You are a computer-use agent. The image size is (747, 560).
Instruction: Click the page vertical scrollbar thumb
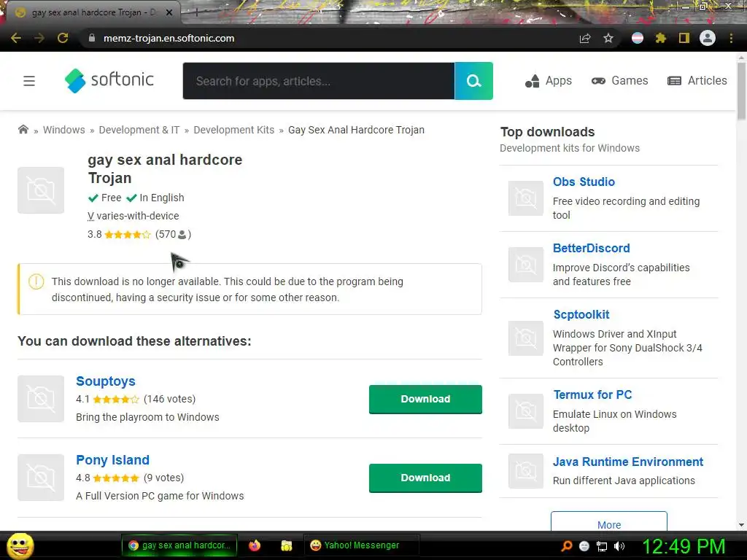(741, 90)
